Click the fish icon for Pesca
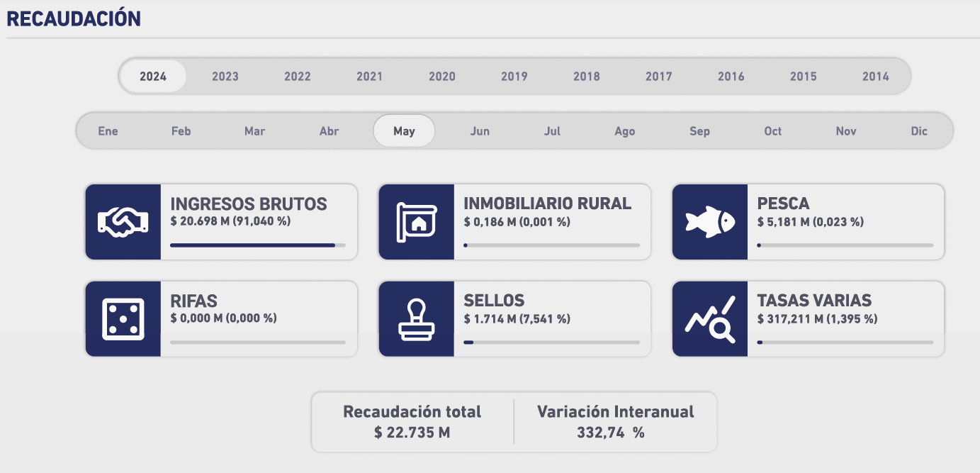 709,222
